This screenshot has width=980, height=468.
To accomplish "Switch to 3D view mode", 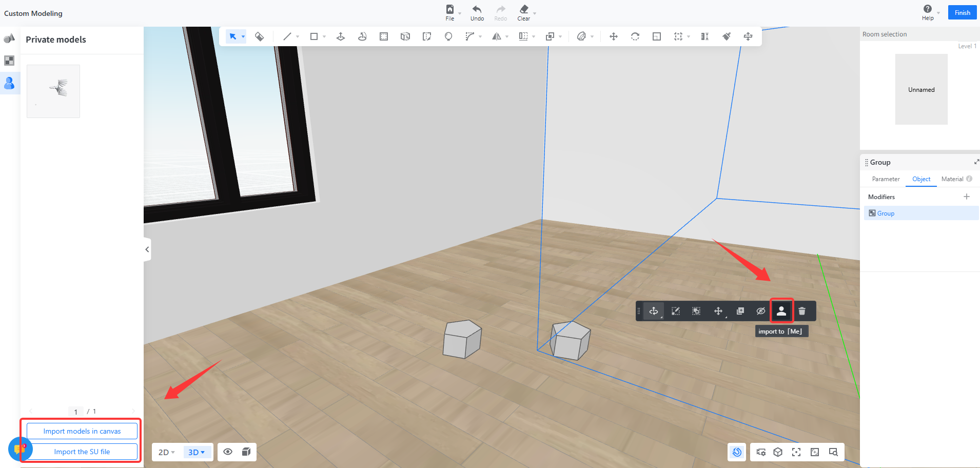I will (x=197, y=452).
